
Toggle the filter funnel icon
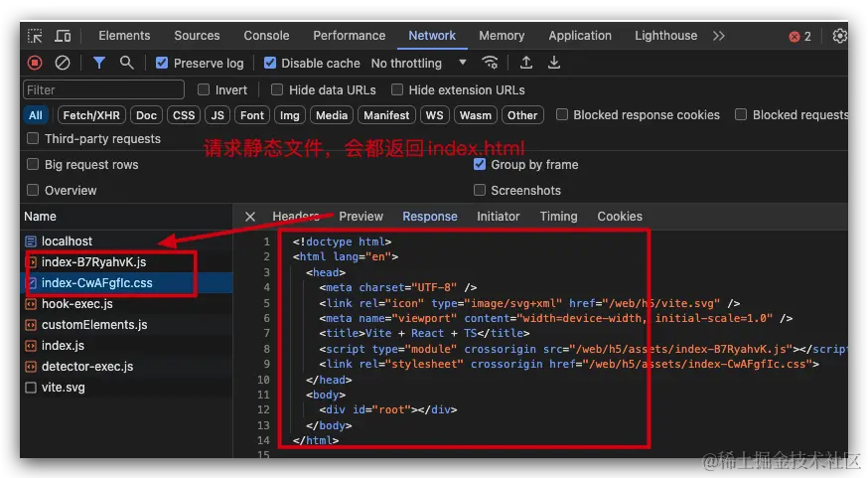(99, 64)
